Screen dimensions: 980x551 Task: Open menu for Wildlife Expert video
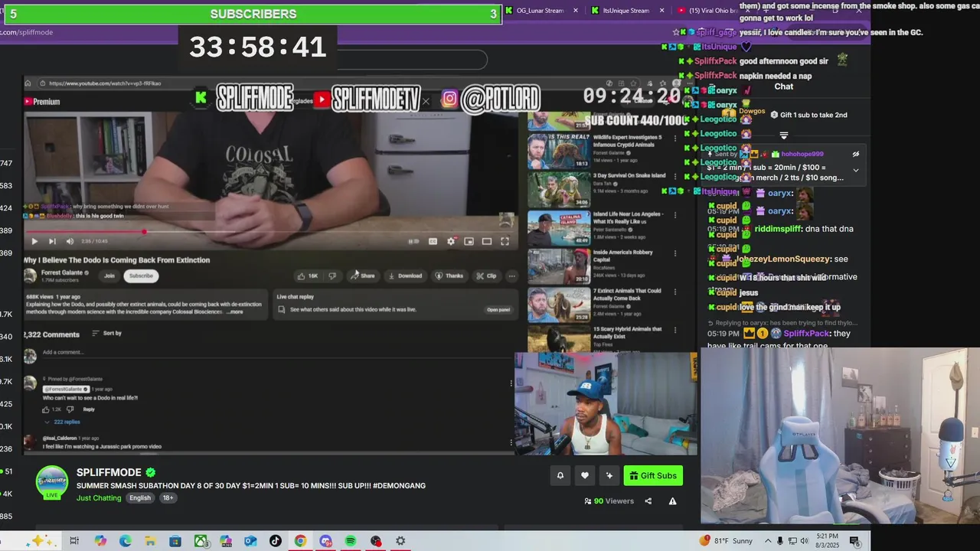675,139
